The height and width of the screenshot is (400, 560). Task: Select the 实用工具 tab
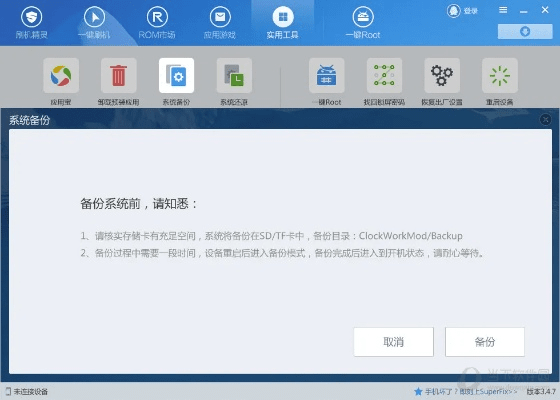(x=283, y=23)
